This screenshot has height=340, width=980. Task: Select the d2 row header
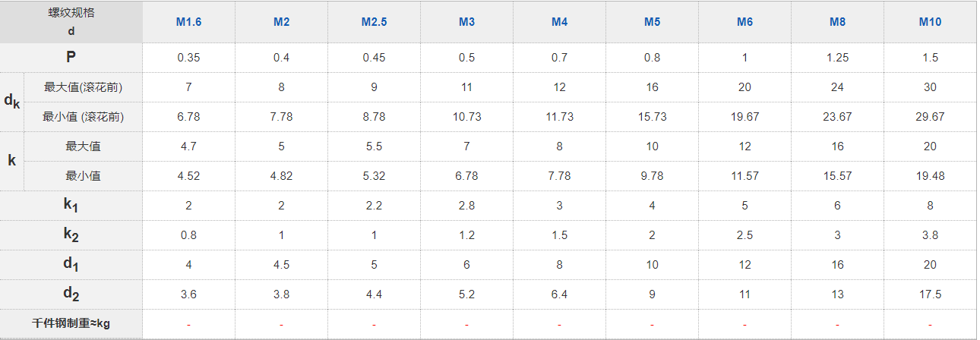click(71, 294)
